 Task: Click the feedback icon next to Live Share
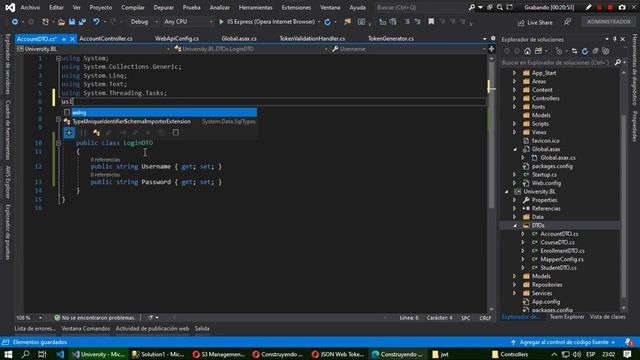(567, 22)
